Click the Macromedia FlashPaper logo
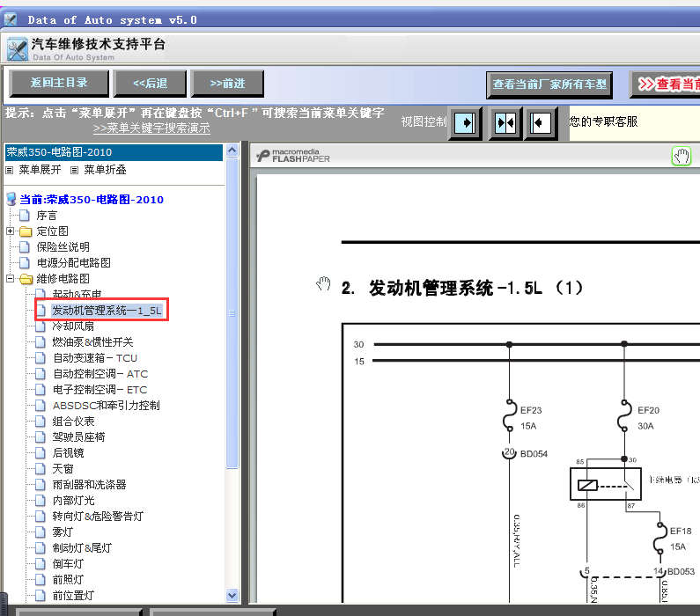The width and height of the screenshot is (700, 616). point(293,156)
